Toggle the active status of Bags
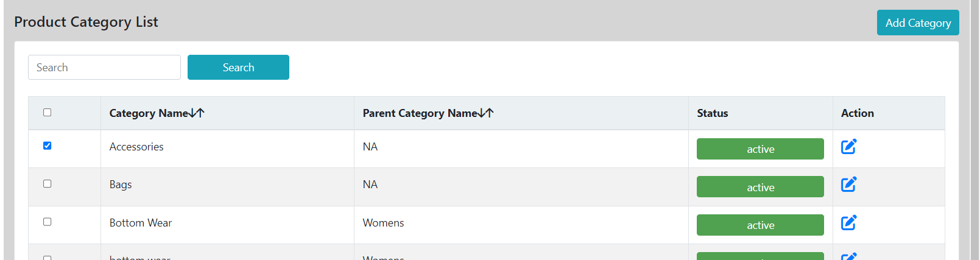This screenshot has height=260, width=980. (760, 187)
